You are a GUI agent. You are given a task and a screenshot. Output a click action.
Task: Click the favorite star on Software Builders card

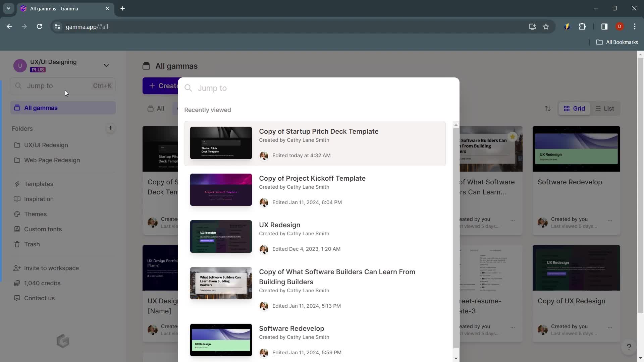[512, 137]
